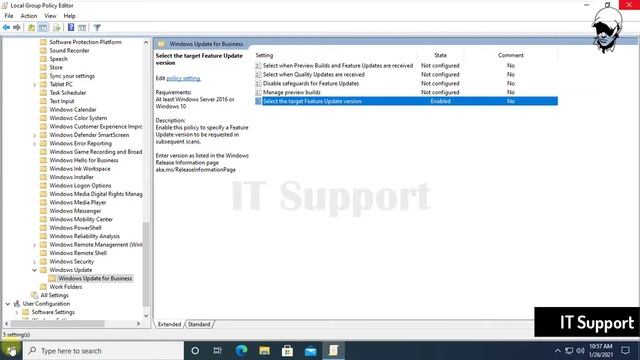Select the Work Folders tree item

click(66, 287)
